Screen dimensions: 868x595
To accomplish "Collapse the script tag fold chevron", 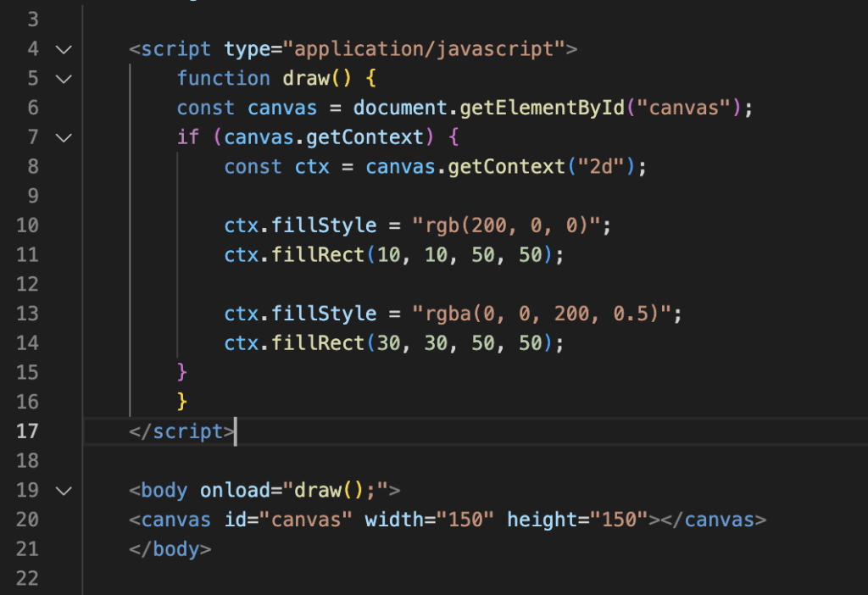I will pyautogui.click(x=64, y=49).
